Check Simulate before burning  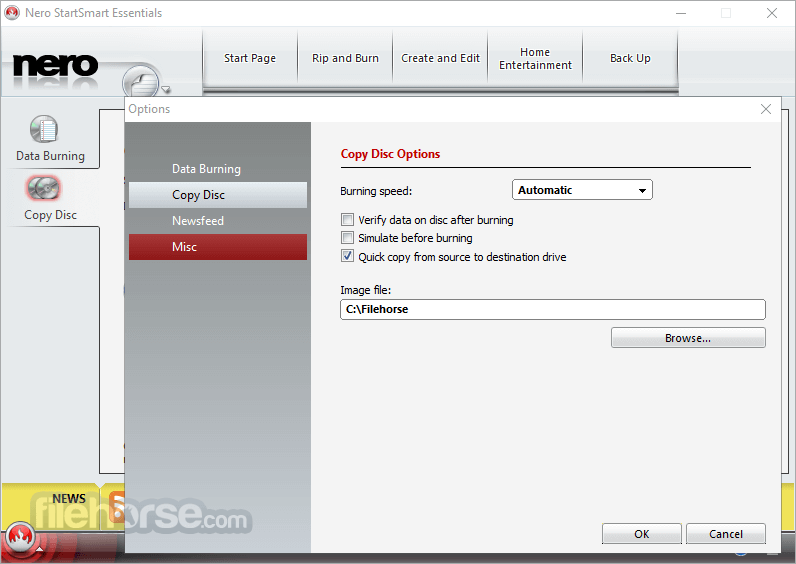tap(348, 238)
